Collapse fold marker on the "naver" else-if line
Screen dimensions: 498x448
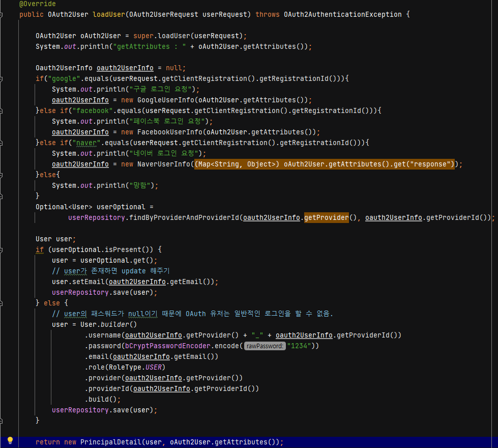click(1, 143)
